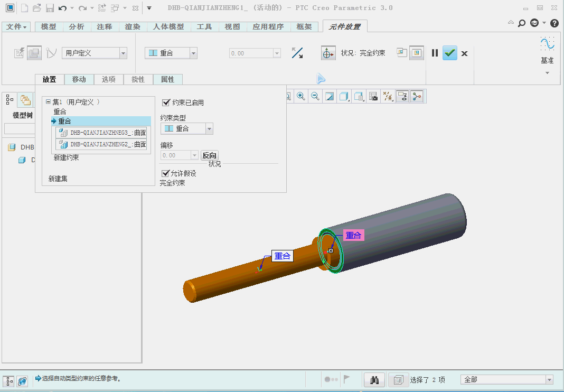564x392 pixels.
Task: Click 新建集 to add a set
Action: point(58,179)
